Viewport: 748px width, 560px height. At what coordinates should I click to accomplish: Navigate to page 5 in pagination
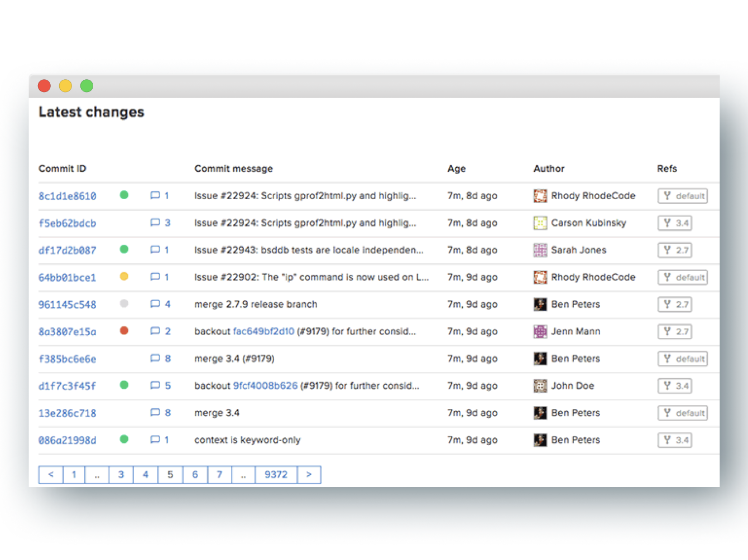(170, 474)
